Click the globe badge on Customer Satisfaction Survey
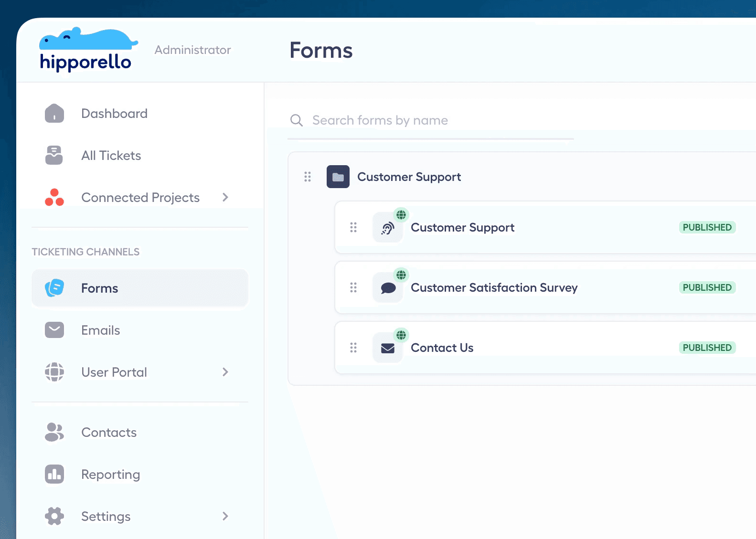This screenshot has width=756, height=539. tap(401, 275)
